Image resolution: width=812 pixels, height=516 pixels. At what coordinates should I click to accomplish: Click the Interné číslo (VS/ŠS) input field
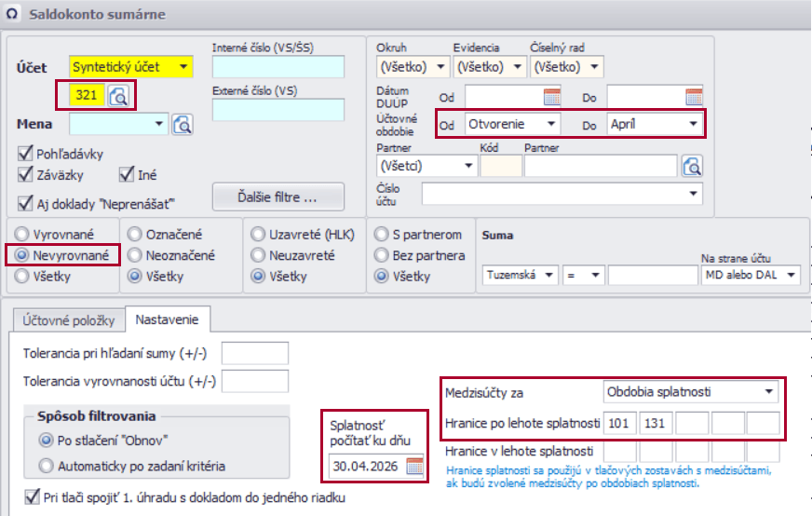tap(277, 67)
